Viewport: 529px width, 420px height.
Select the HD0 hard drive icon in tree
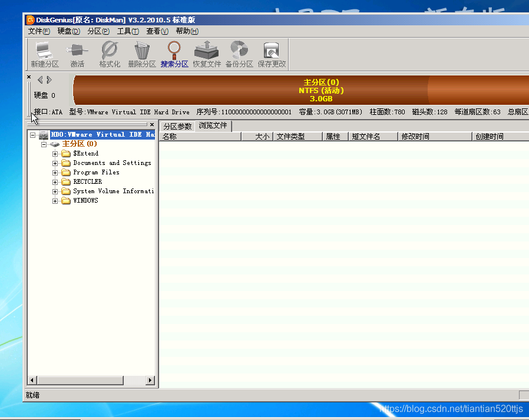pyautogui.click(x=44, y=135)
